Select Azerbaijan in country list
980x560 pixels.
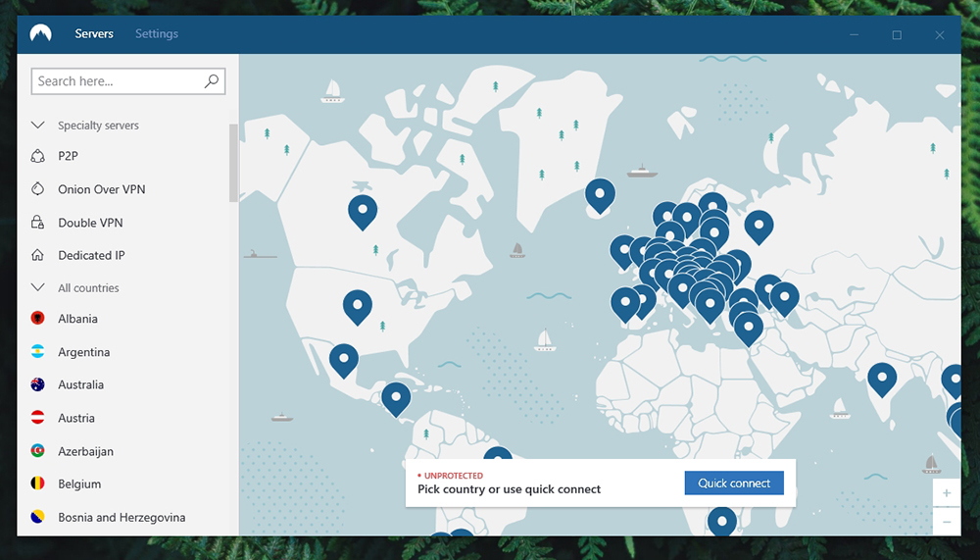click(x=85, y=451)
